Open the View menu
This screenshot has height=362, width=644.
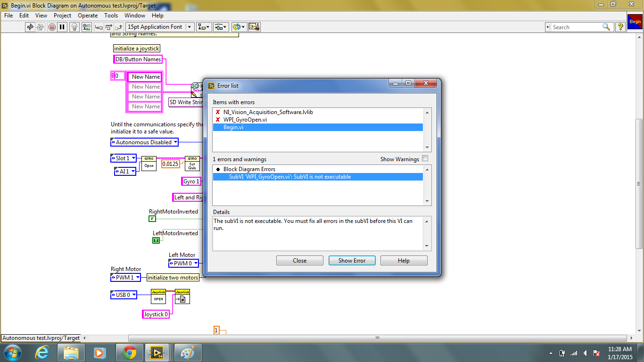pos(41,16)
